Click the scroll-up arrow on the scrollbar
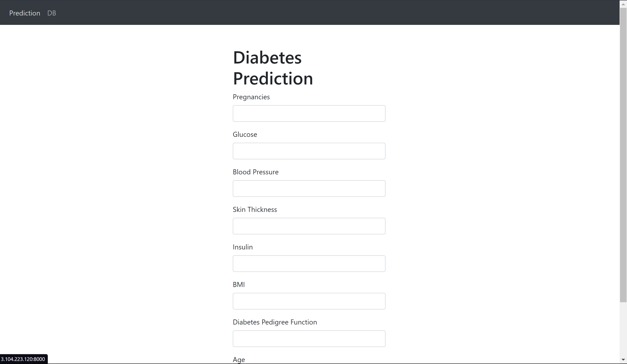 [x=623, y=4]
